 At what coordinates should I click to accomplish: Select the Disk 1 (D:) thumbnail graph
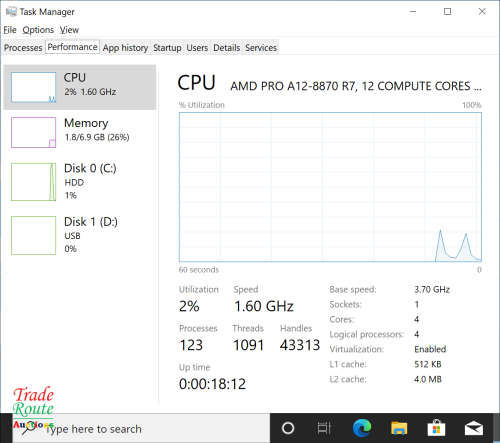(x=33, y=235)
